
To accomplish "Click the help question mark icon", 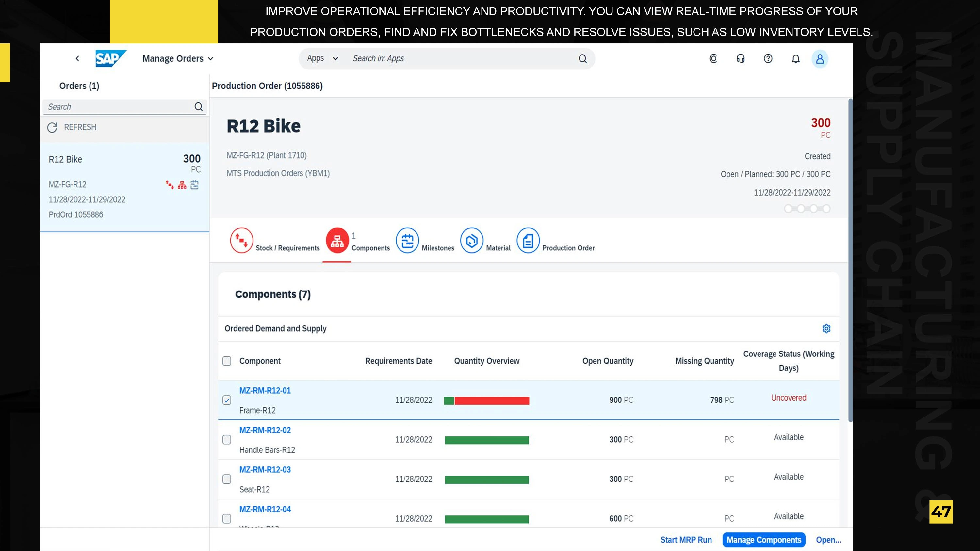I will tap(768, 58).
